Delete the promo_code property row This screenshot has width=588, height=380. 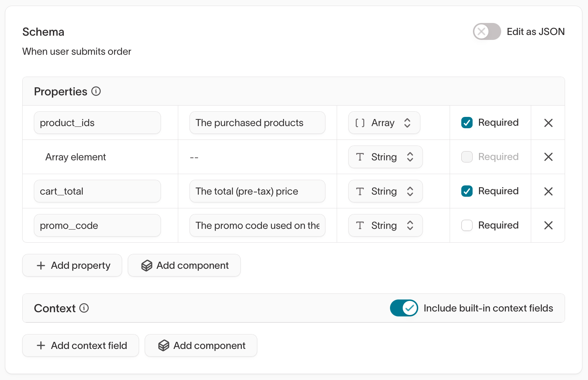coord(548,225)
